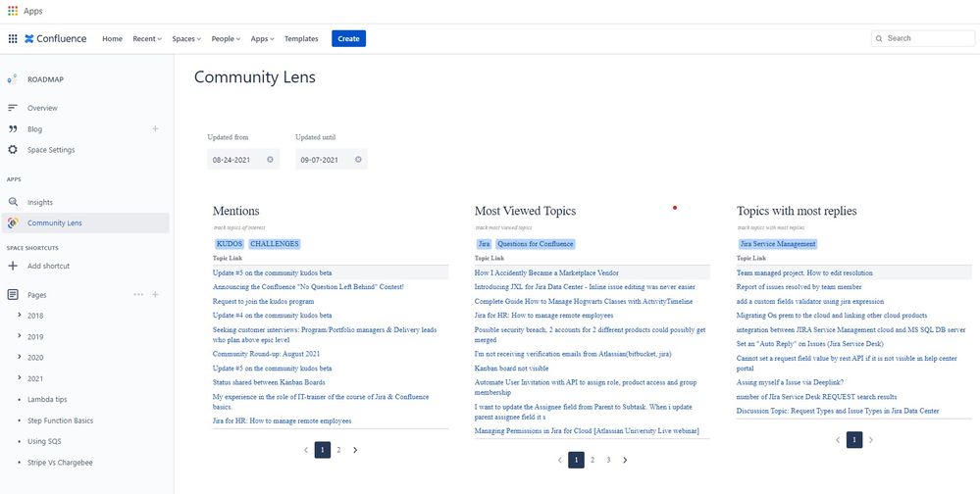Screen dimensions: 980x494
Task: Clear the Updated from date
Action: tap(270, 159)
